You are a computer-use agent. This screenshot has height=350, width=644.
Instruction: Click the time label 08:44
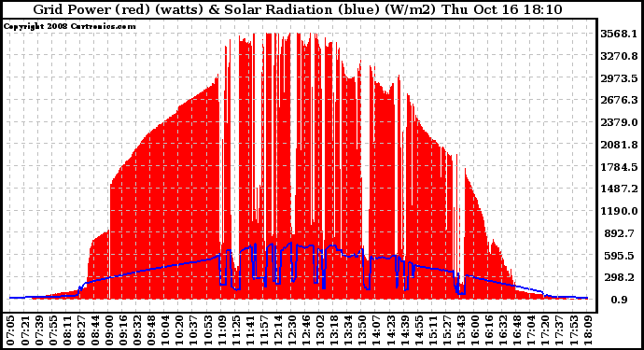pyautogui.click(x=95, y=330)
